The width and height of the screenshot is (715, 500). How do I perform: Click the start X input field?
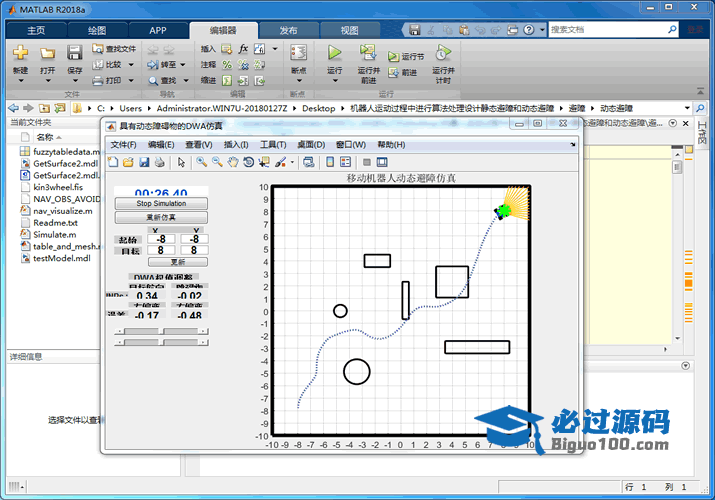pos(161,239)
